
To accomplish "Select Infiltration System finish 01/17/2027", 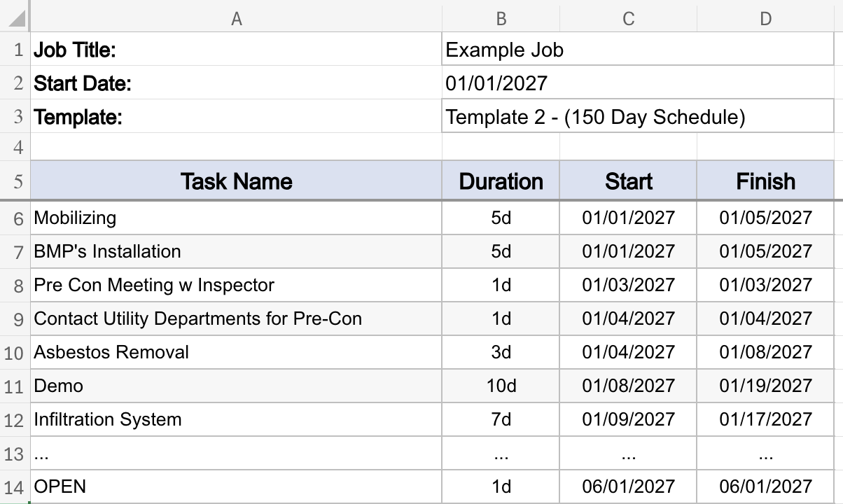I will point(765,419).
